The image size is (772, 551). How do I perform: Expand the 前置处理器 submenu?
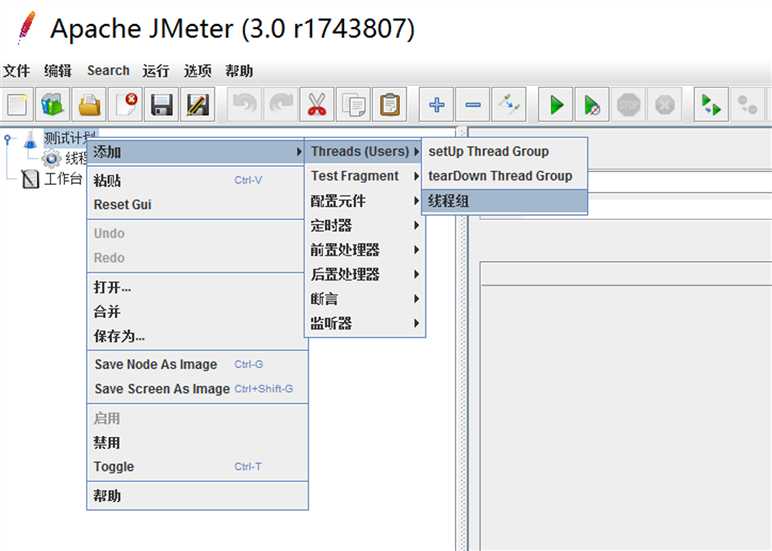click(x=365, y=250)
